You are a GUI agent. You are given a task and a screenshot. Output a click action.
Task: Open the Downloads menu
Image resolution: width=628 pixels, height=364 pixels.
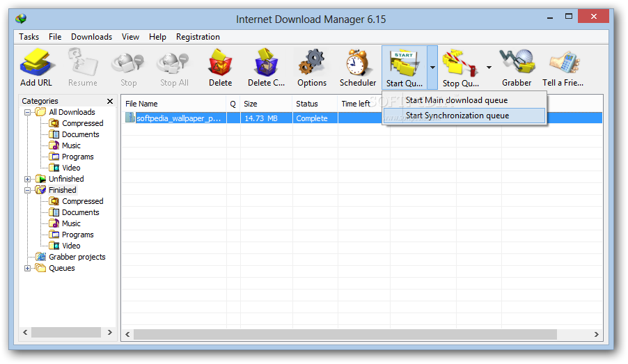[92, 37]
